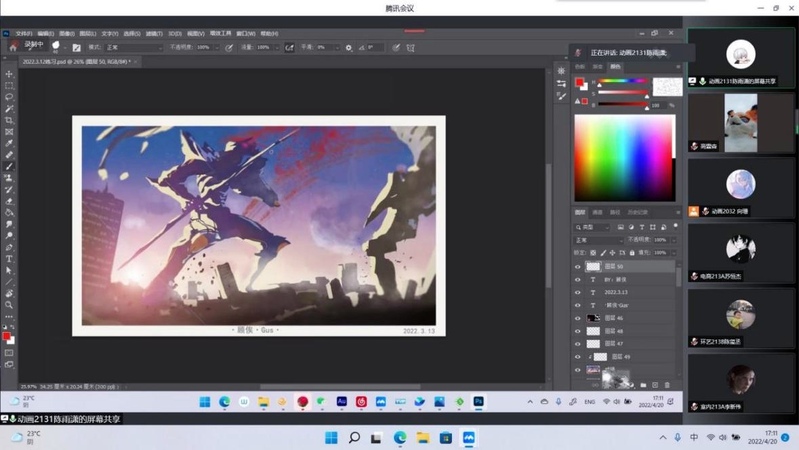Open the flow 流量 dropdown arrow
Screen dimensions: 799x450
tap(277, 47)
